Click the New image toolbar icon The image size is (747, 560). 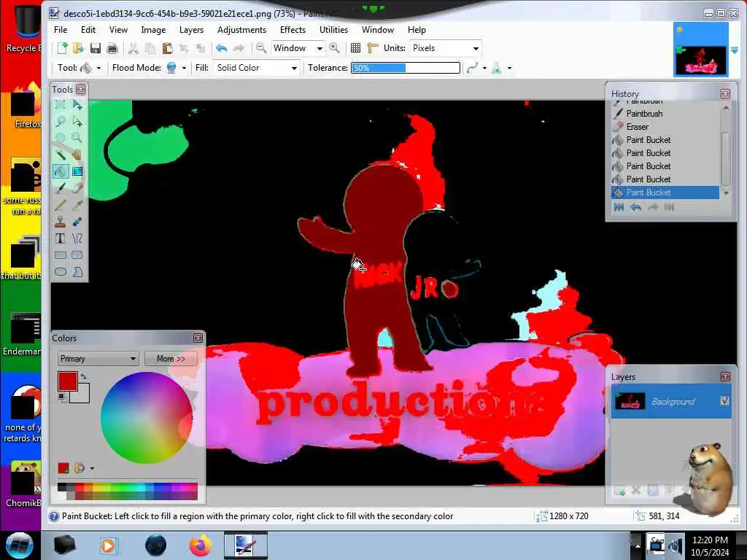[x=63, y=48]
